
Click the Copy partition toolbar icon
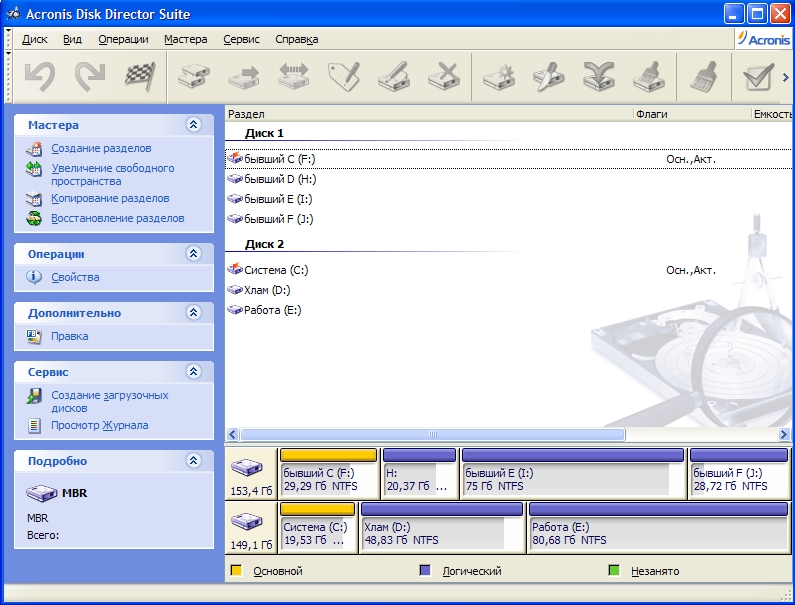click(x=194, y=77)
